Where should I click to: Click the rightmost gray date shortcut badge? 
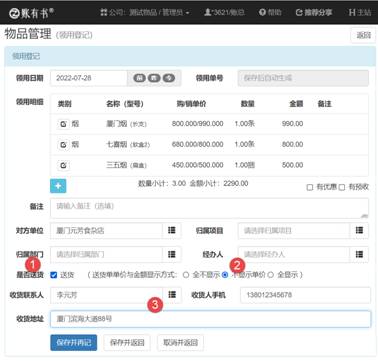(x=169, y=78)
